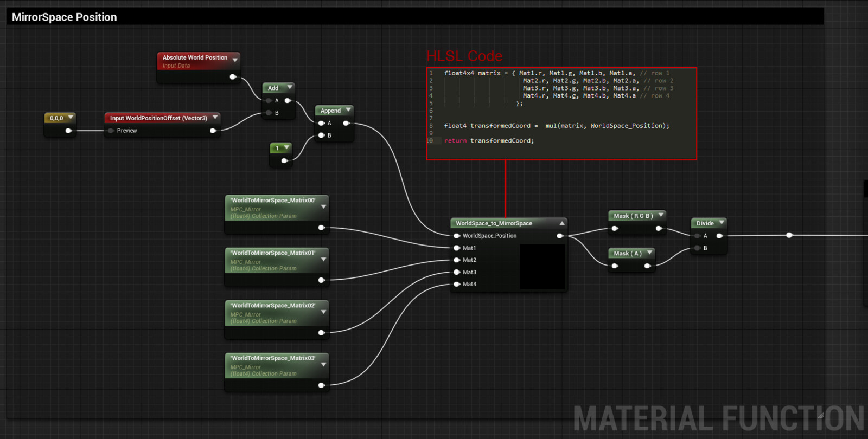This screenshot has width=868, height=439.
Task: Click the Preview input pin on WorldPositionOffset
Action: click(x=111, y=131)
